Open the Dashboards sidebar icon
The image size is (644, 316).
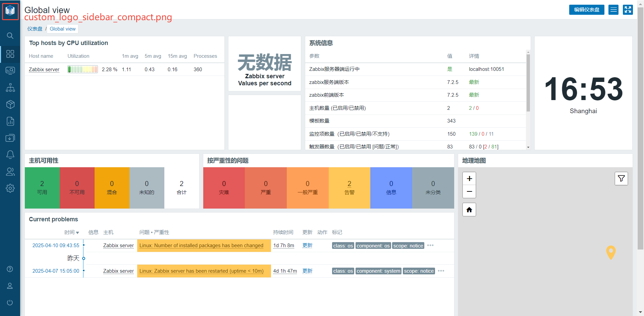(x=10, y=54)
